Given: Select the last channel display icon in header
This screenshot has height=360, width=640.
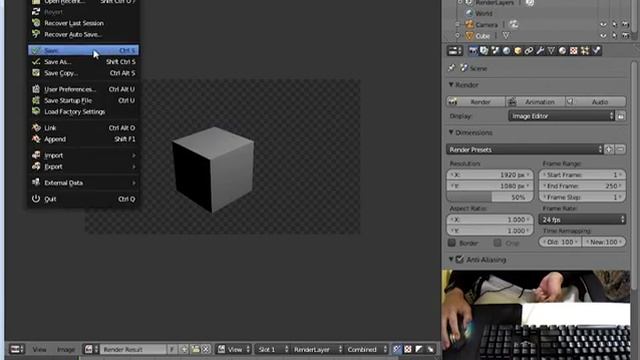Looking at the screenshot, I should click(430, 349).
